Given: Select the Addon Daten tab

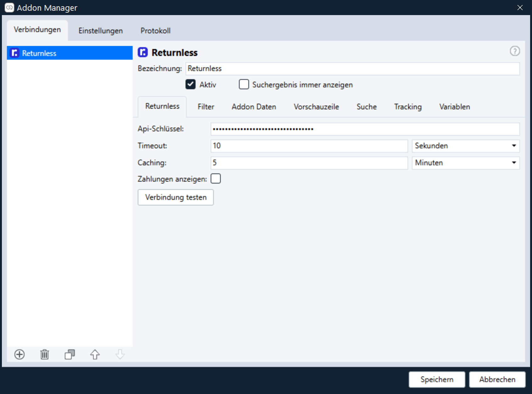Looking at the screenshot, I should coord(254,107).
